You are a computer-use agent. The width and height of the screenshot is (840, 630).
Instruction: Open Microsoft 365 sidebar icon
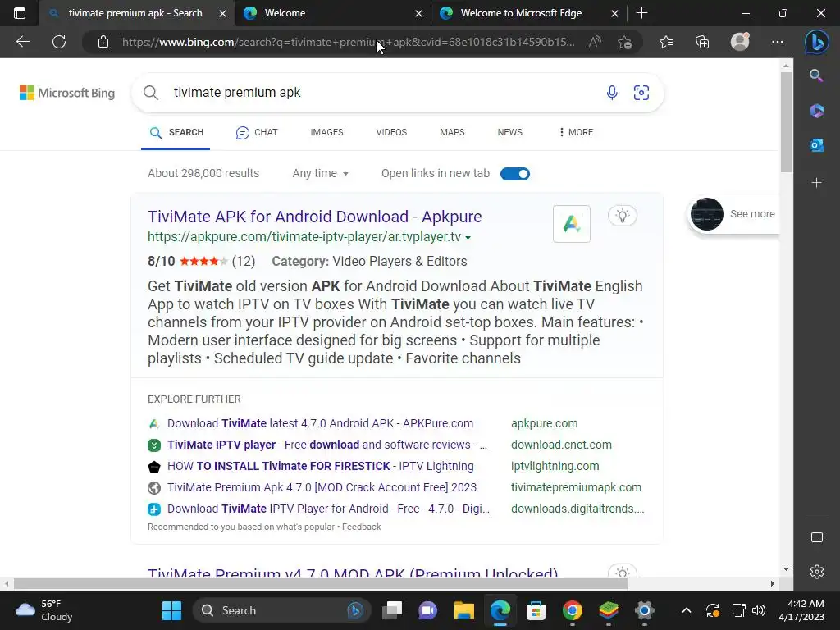click(816, 111)
